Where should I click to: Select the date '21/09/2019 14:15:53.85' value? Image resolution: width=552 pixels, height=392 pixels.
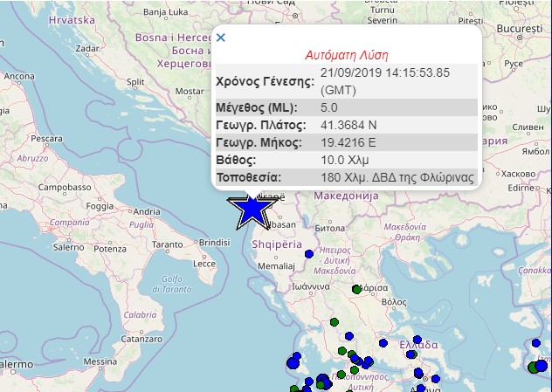pyautogui.click(x=385, y=72)
